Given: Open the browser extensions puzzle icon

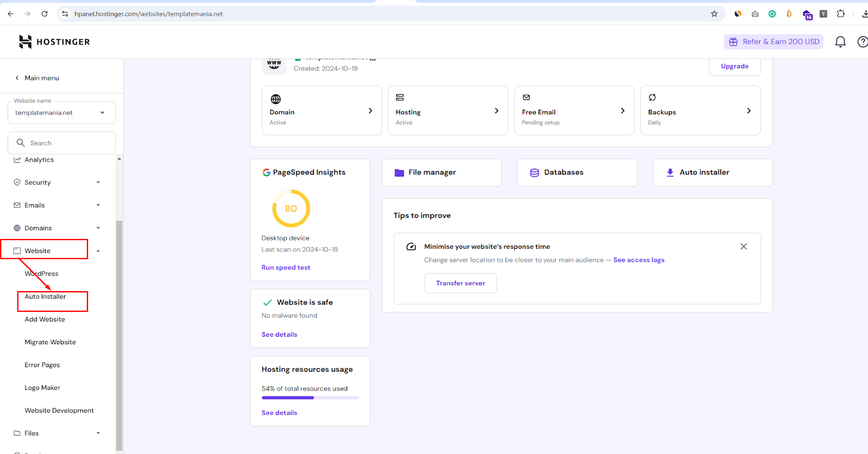Looking at the screenshot, I should click(841, 14).
